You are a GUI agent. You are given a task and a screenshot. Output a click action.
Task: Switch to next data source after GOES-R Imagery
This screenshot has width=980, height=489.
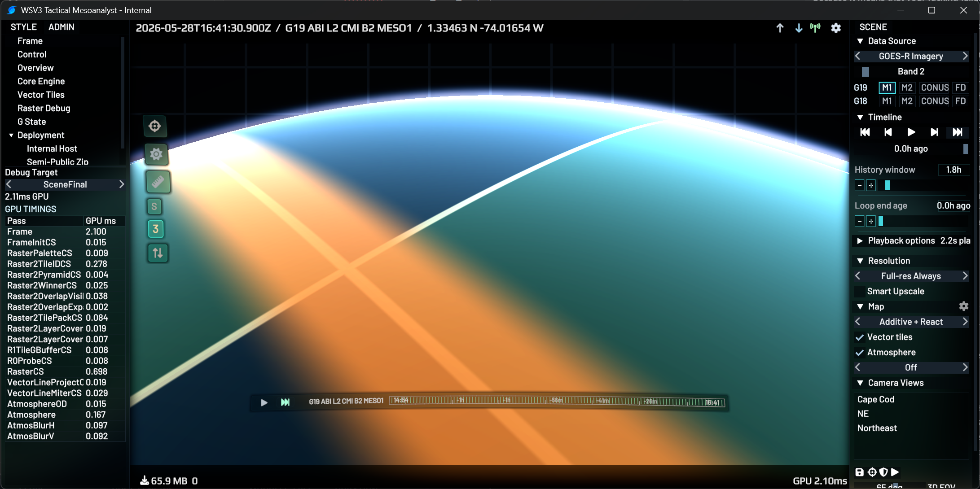click(965, 56)
